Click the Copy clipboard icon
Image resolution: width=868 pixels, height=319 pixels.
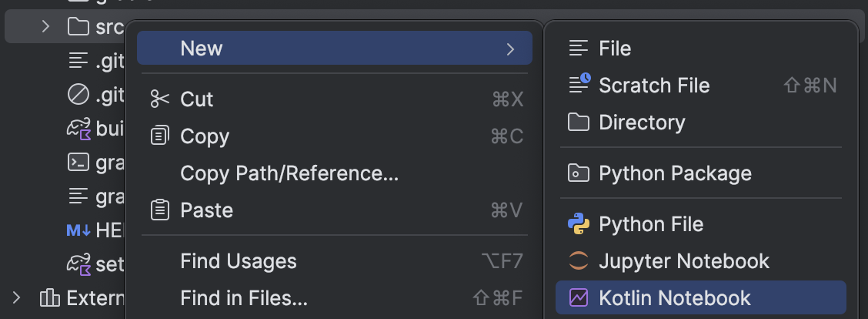point(160,136)
